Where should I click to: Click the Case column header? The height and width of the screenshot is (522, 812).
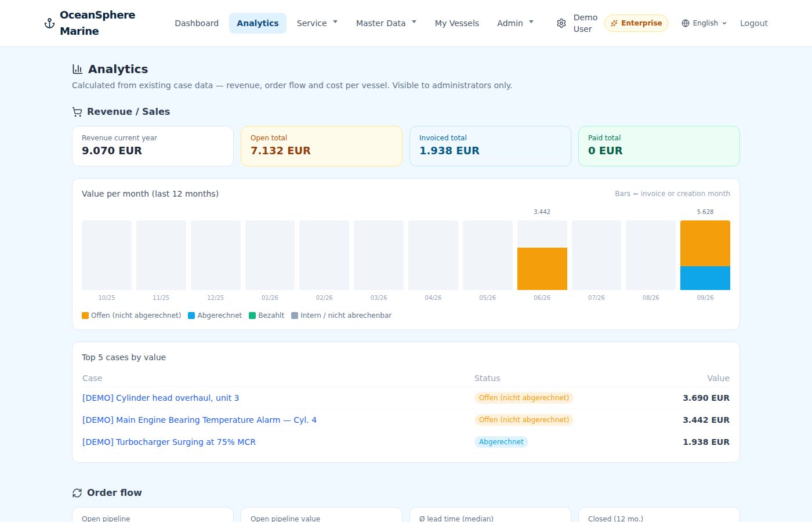(92, 378)
